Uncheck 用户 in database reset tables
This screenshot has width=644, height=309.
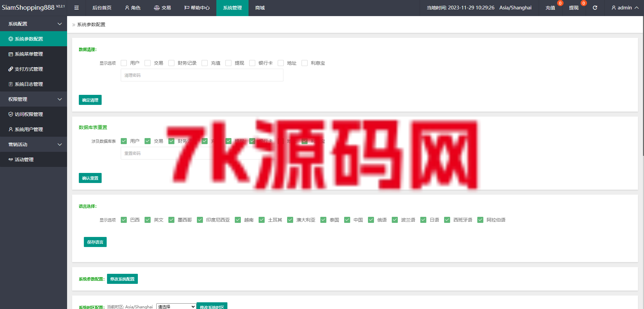point(124,141)
